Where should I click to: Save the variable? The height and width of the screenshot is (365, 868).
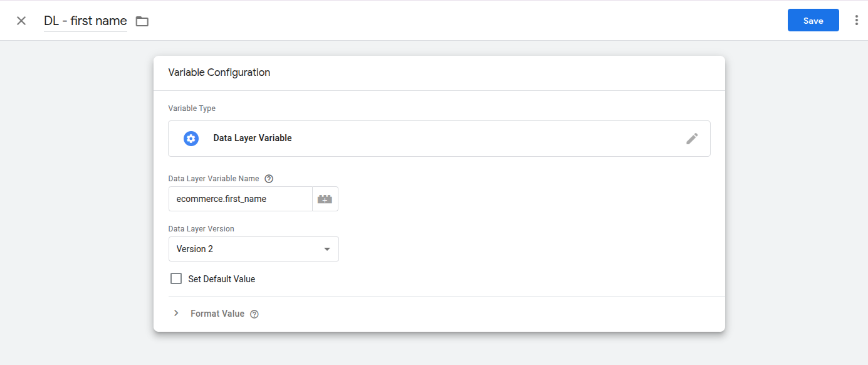(x=813, y=20)
